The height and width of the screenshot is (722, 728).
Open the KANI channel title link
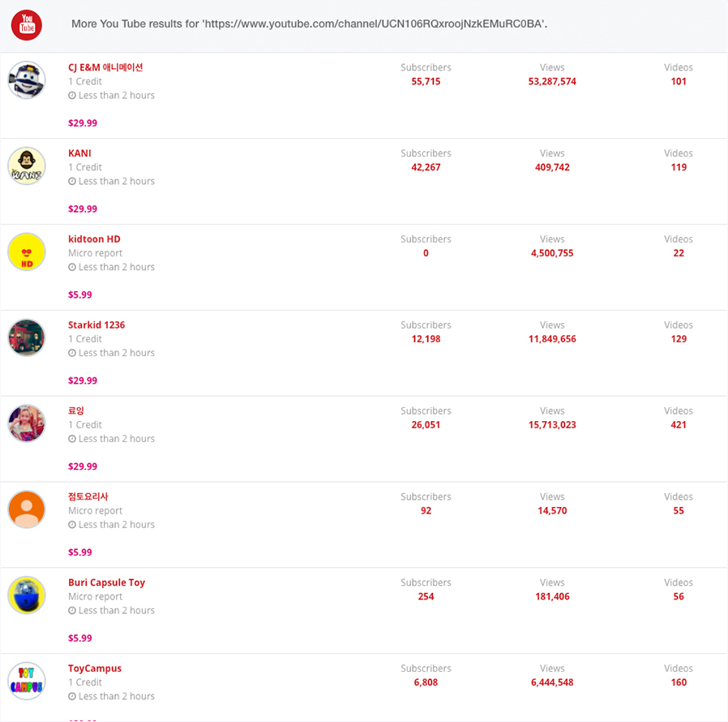[x=79, y=153]
